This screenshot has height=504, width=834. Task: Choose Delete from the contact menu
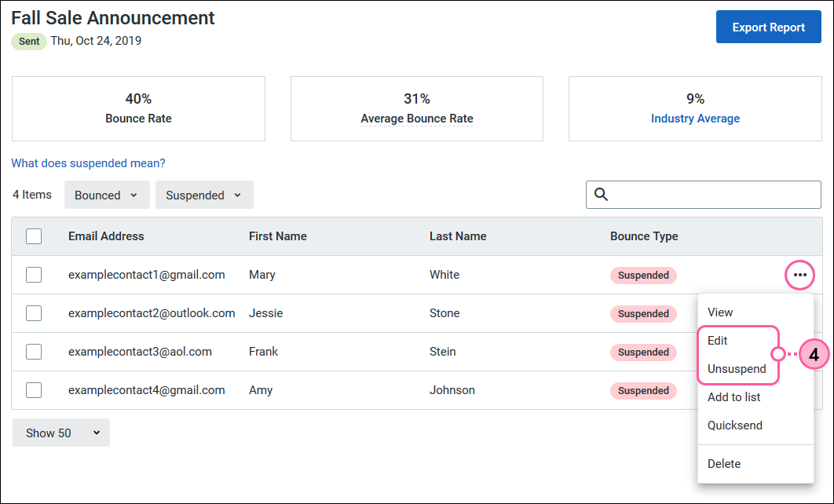pyautogui.click(x=724, y=464)
